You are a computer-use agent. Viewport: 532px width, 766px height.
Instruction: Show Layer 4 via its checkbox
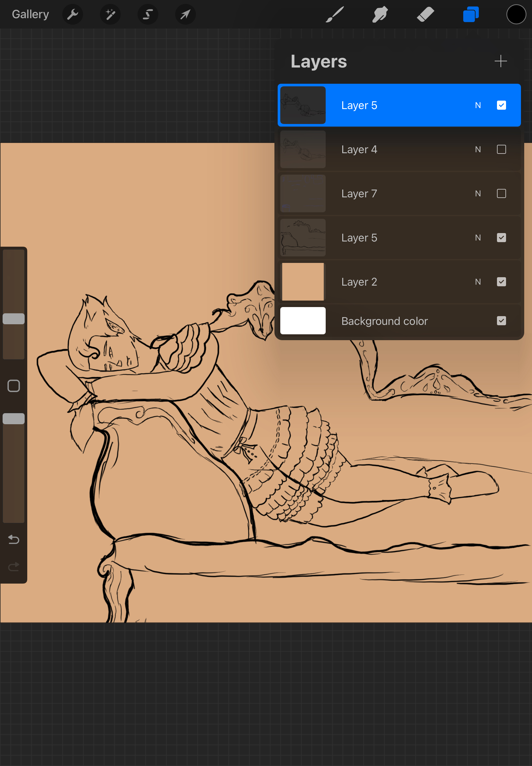(501, 149)
